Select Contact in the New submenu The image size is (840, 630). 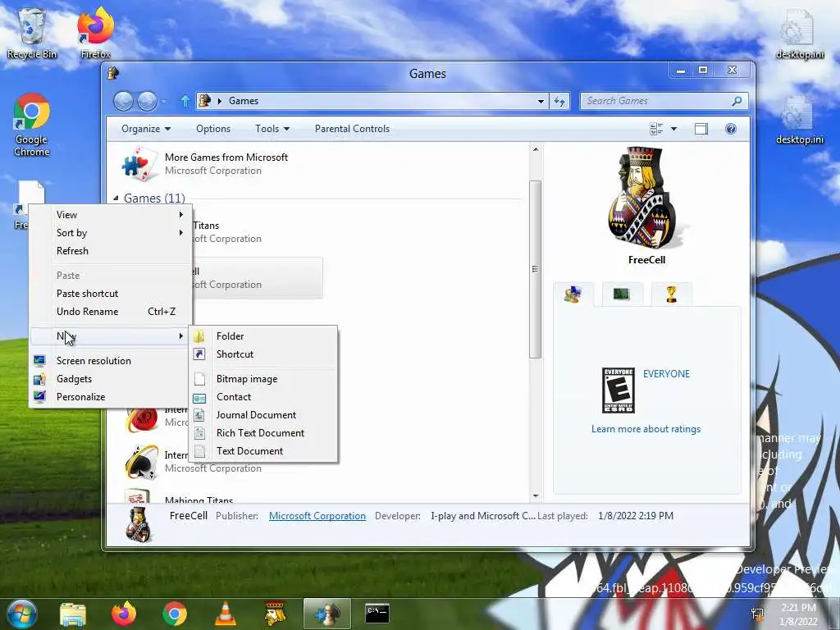264,397
